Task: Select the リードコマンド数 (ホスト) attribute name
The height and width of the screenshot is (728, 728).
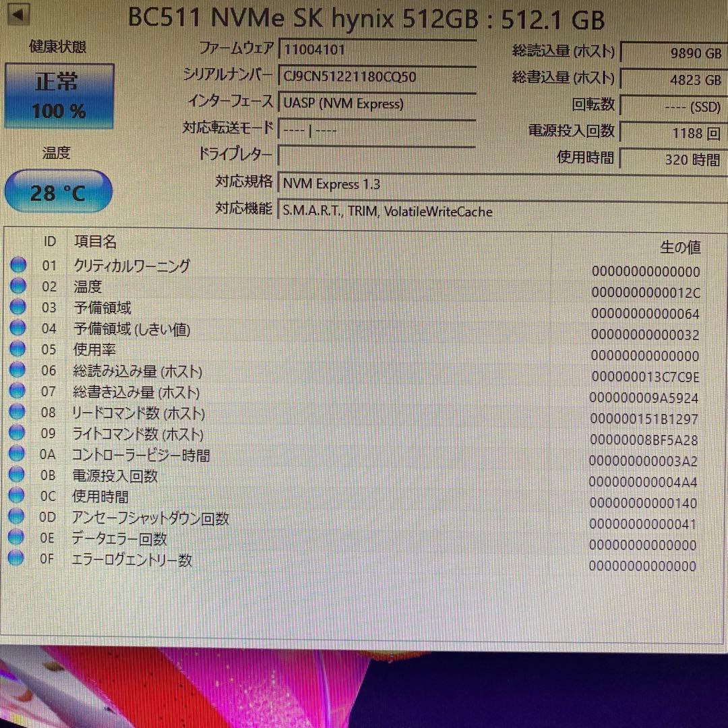Action: coord(138,413)
